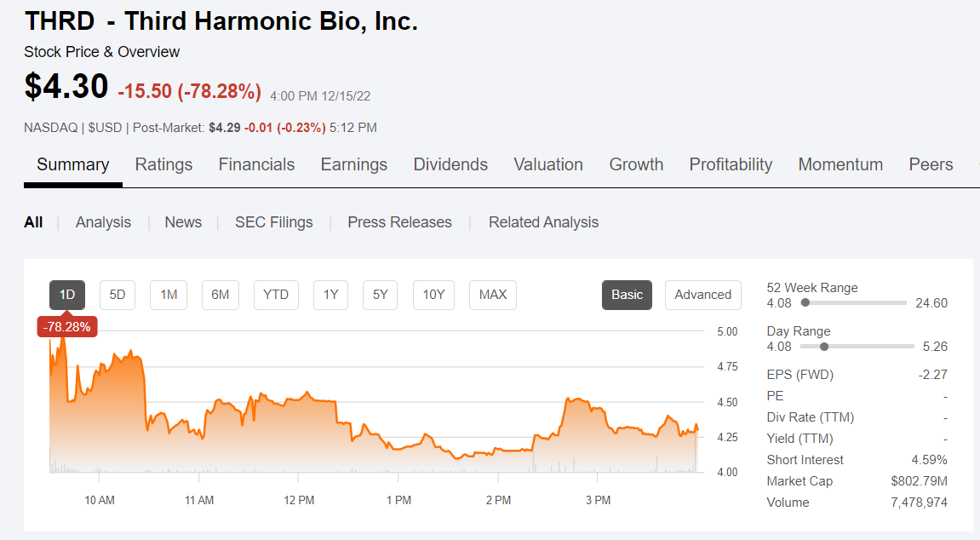Open the Ratings tab
The width and height of the screenshot is (980, 540).
click(x=163, y=164)
